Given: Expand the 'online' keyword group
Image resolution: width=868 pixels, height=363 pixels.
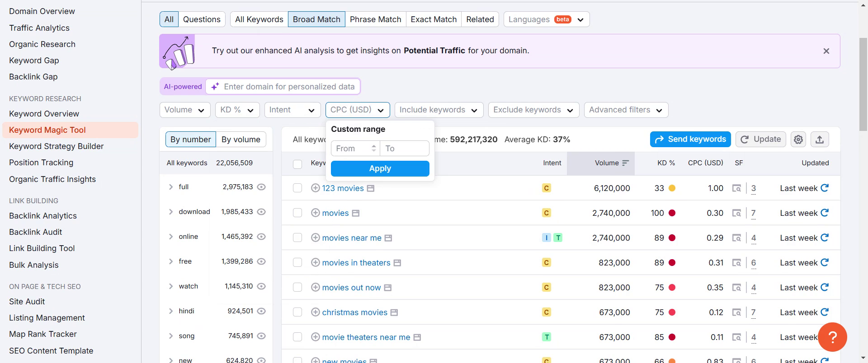Looking at the screenshot, I should pyautogui.click(x=171, y=237).
